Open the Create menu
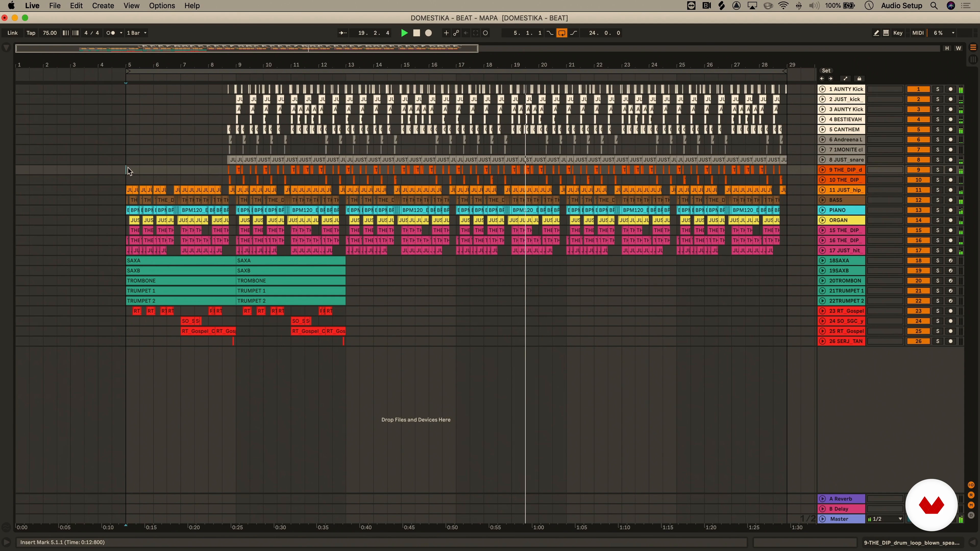980x551 pixels. coord(103,6)
